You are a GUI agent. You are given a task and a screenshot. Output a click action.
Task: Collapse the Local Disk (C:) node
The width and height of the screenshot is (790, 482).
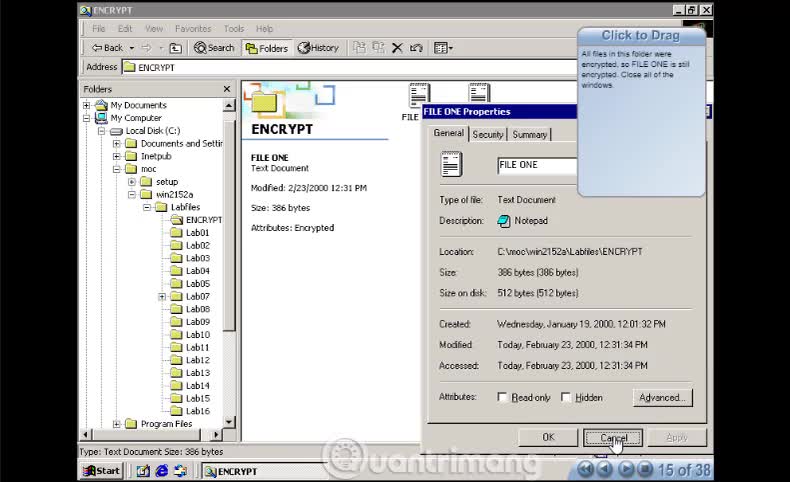coord(102,131)
